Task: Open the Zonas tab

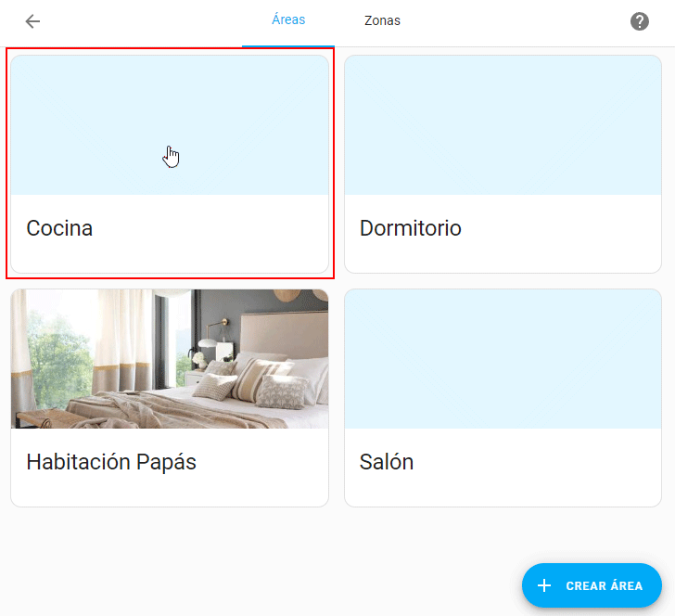Action: pyautogui.click(x=382, y=20)
